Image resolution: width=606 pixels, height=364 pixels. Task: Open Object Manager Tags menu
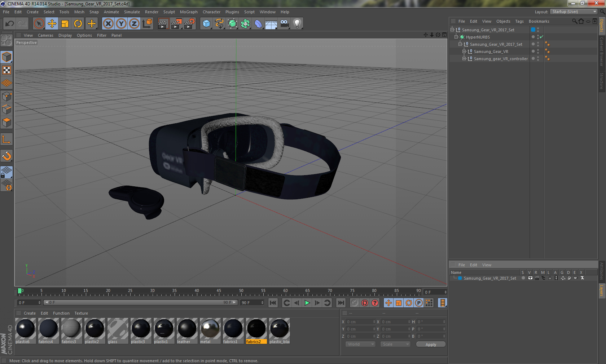coord(519,21)
